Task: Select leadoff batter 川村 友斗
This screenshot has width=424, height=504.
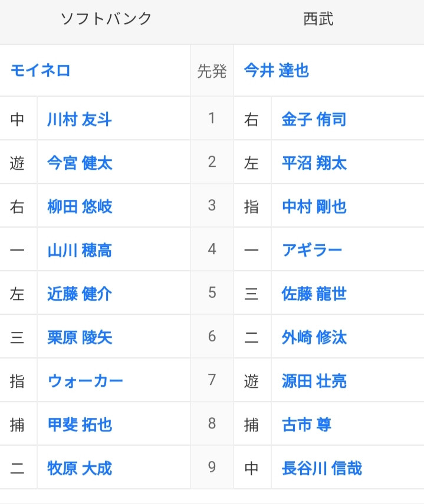Action: [80, 119]
